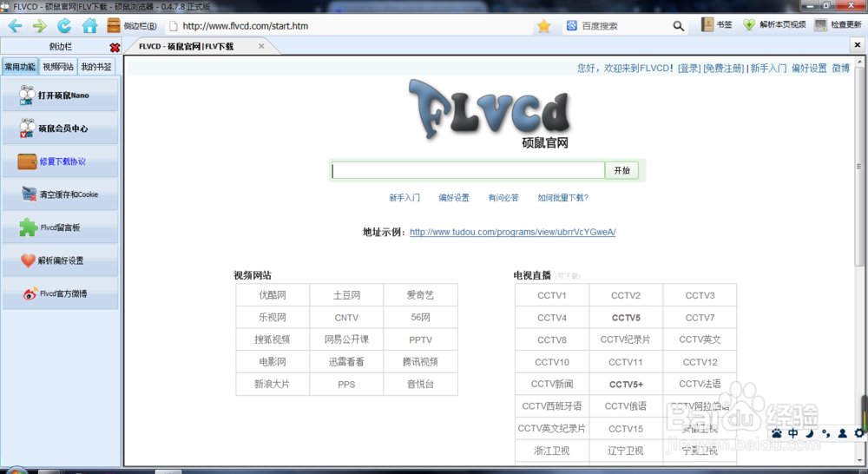
Task: Open 腾讯视频 video site
Action: [420, 362]
